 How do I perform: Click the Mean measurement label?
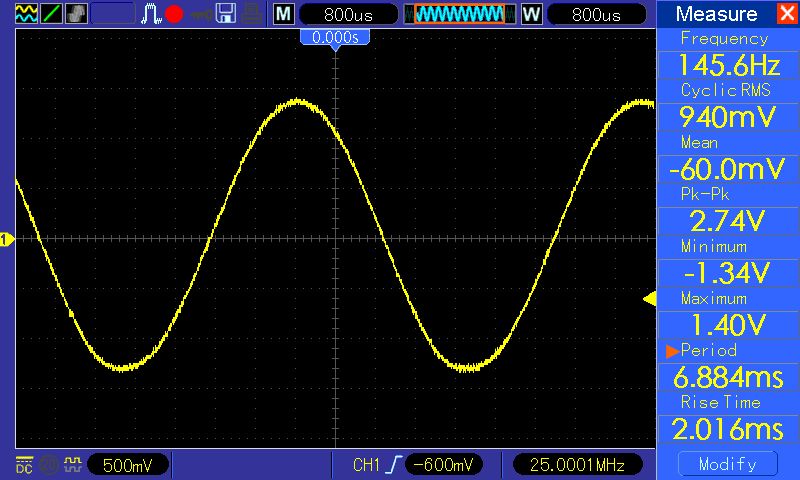click(x=699, y=142)
